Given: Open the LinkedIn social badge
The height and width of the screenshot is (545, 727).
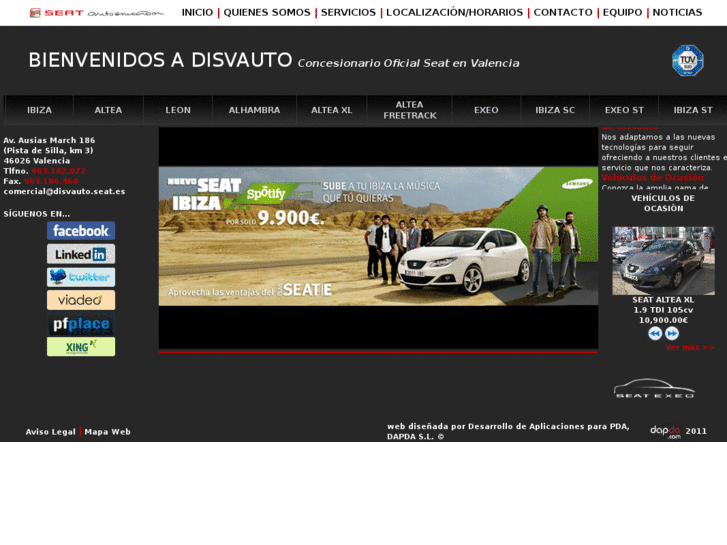Looking at the screenshot, I should [x=81, y=254].
